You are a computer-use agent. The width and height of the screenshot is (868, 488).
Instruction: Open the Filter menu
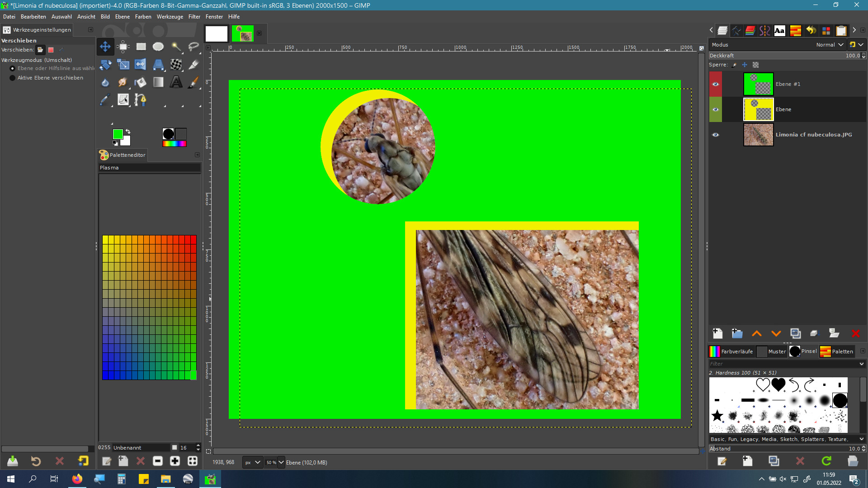[194, 17]
